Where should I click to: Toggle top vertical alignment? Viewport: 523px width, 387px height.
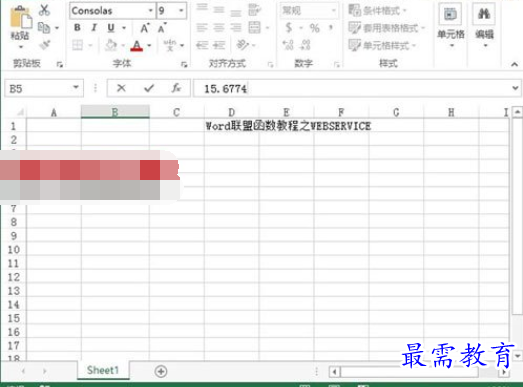(202, 8)
